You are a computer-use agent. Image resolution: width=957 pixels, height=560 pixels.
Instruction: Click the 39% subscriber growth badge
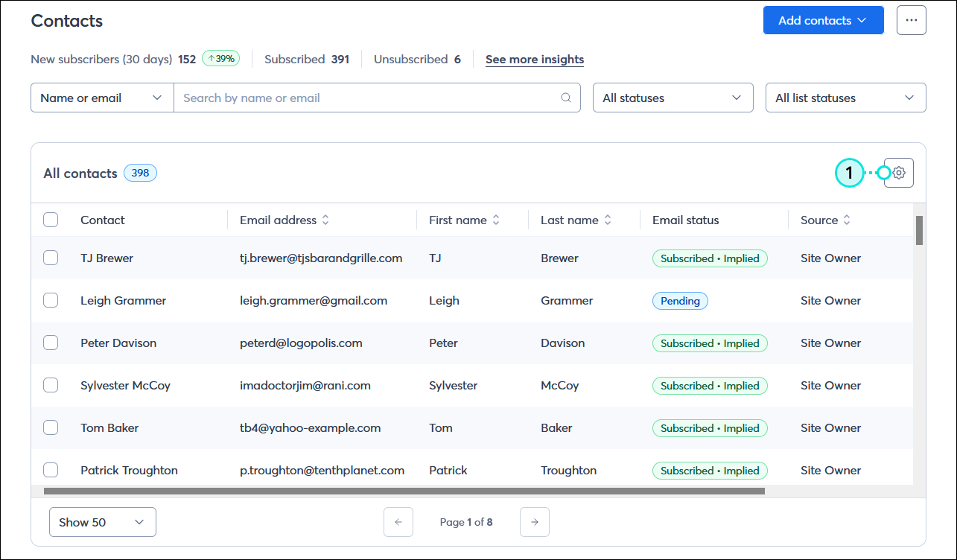click(220, 58)
